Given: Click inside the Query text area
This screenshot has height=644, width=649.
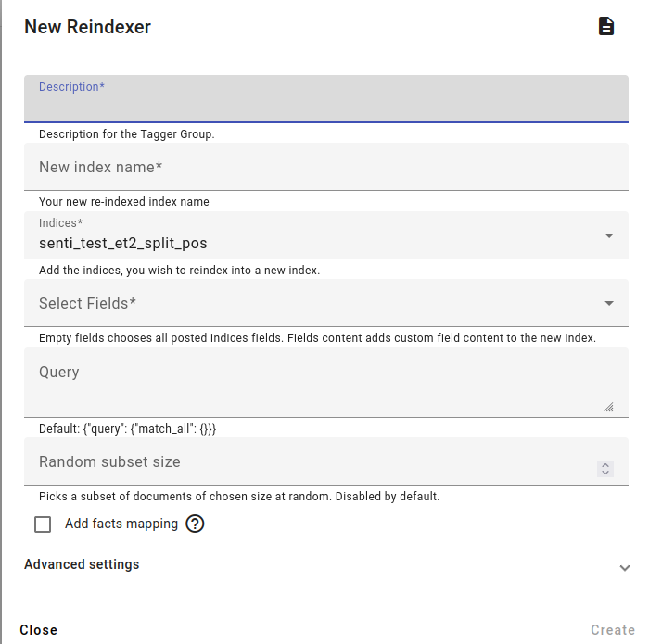Looking at the screenshot, I should pos(326,383).
